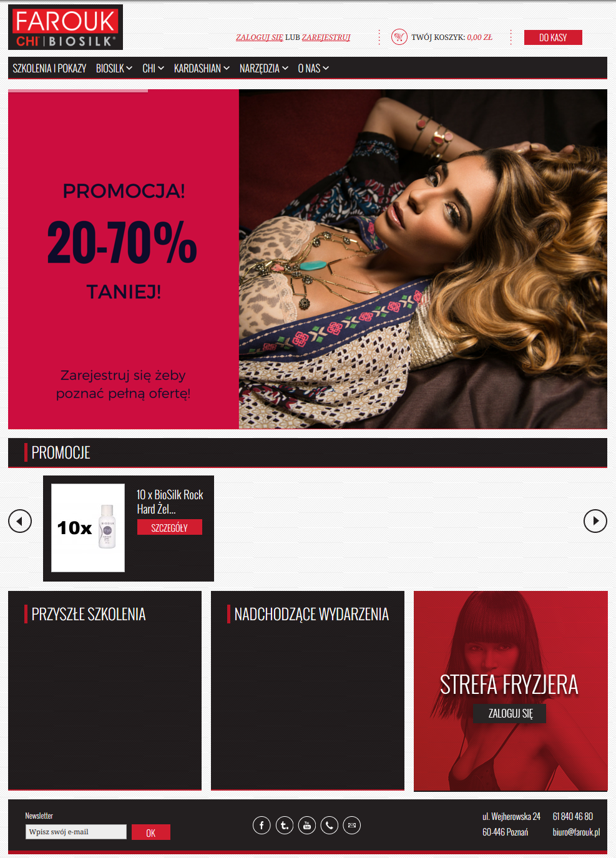Show previous promotion with left arrow
This screenshot has height=858, width=616.
[x=20, y=521]
